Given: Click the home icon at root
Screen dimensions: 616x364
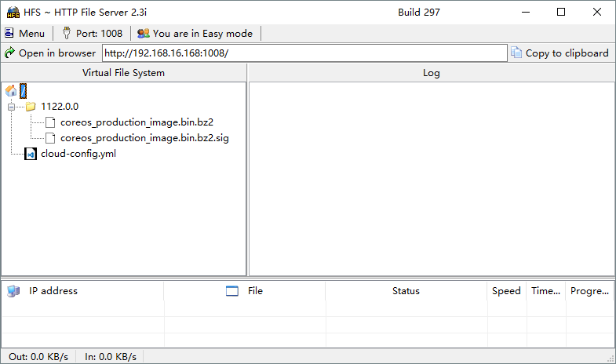Looking at the screenshot, I should tap(11, 91).
